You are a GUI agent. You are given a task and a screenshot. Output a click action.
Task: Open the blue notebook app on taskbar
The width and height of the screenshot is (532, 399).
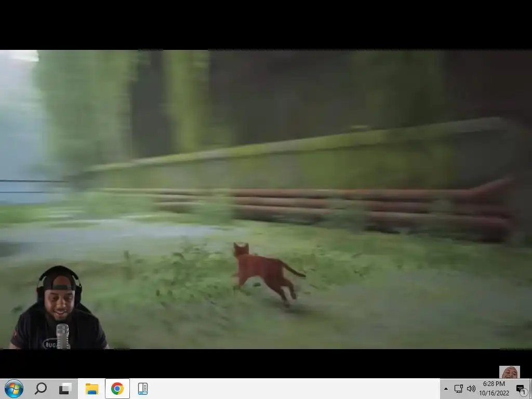coord(143,389)
